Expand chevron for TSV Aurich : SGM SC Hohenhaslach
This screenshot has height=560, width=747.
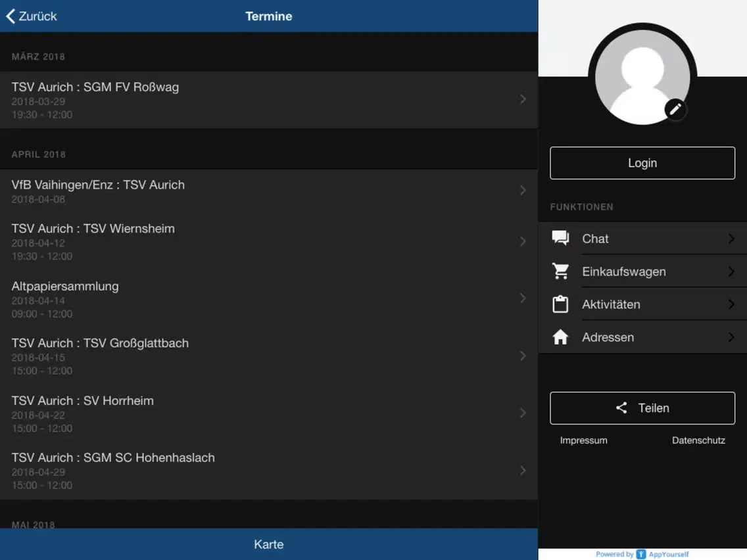pos(523,471)
